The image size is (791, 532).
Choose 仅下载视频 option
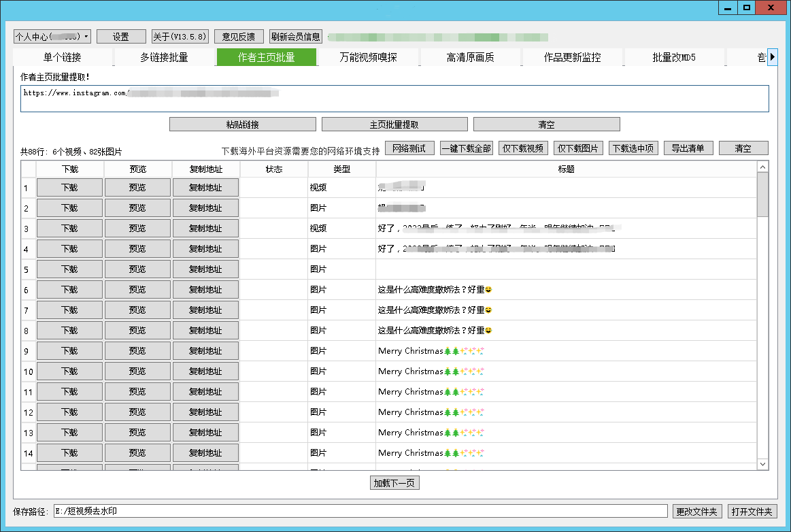522,148
